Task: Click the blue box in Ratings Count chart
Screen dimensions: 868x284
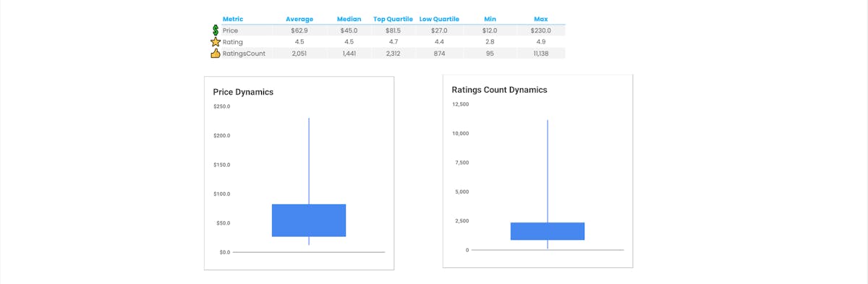Action: (548, 231)
